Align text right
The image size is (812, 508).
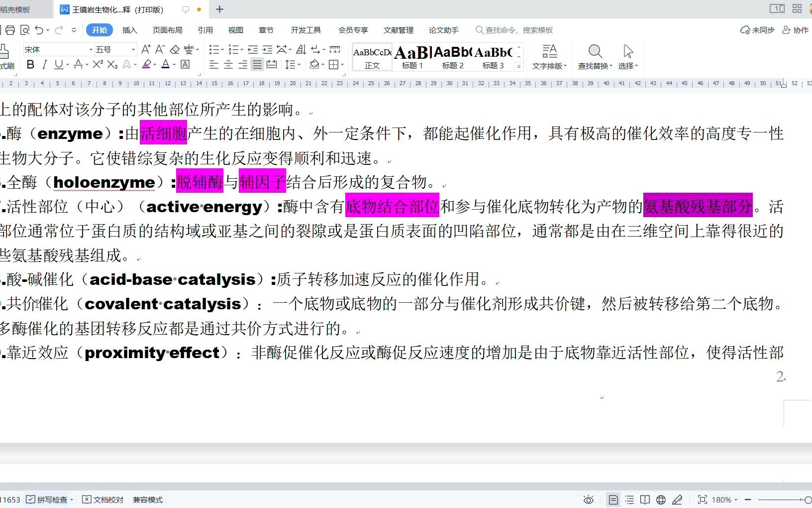point(243,64)
